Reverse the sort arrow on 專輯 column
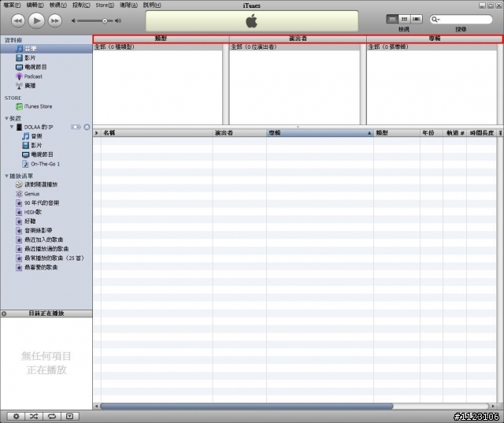Viewport: 504px width, 423px height. [x=369, y=133]
